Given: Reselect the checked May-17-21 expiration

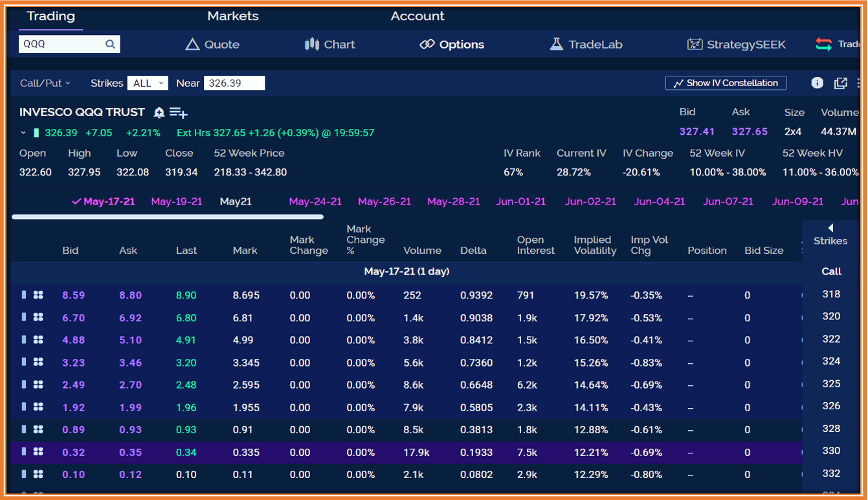Looking at the screenshot, I should click(103, 201).
